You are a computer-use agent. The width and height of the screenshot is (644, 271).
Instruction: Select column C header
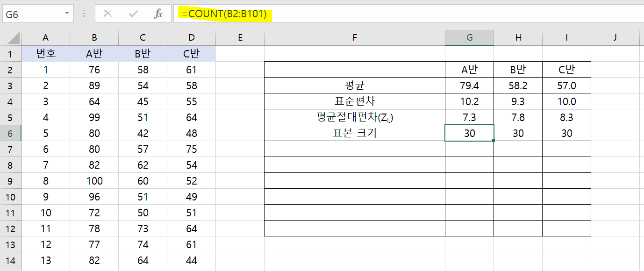tap(143, 38)
